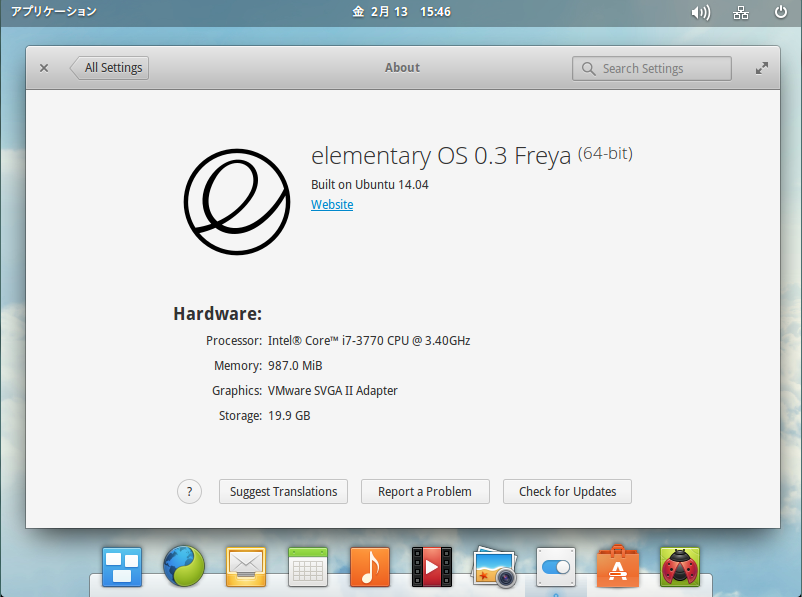Open the Software Center shopping bag icon
802x597 pixels.
pos(618,566)
